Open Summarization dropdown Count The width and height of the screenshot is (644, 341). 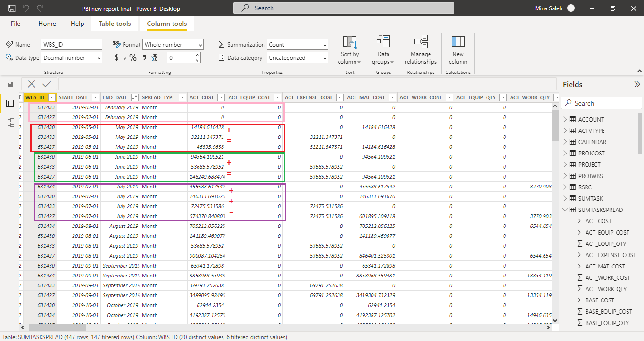pos(297,44)
